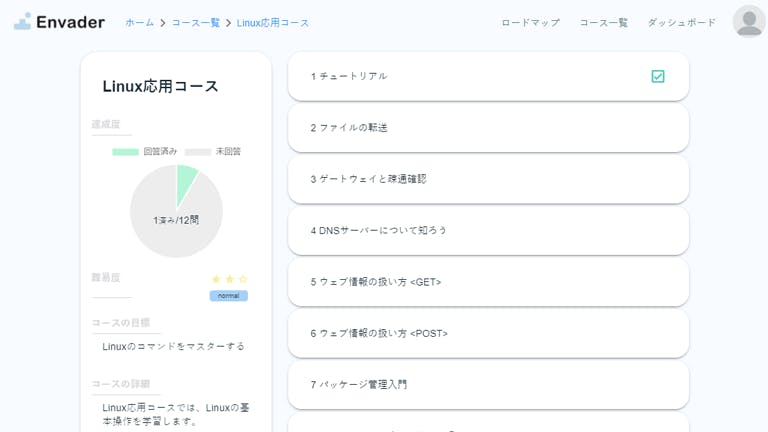768x432 pixels.
Task: Open ロードマップ in top navigation
Action: 530,23
